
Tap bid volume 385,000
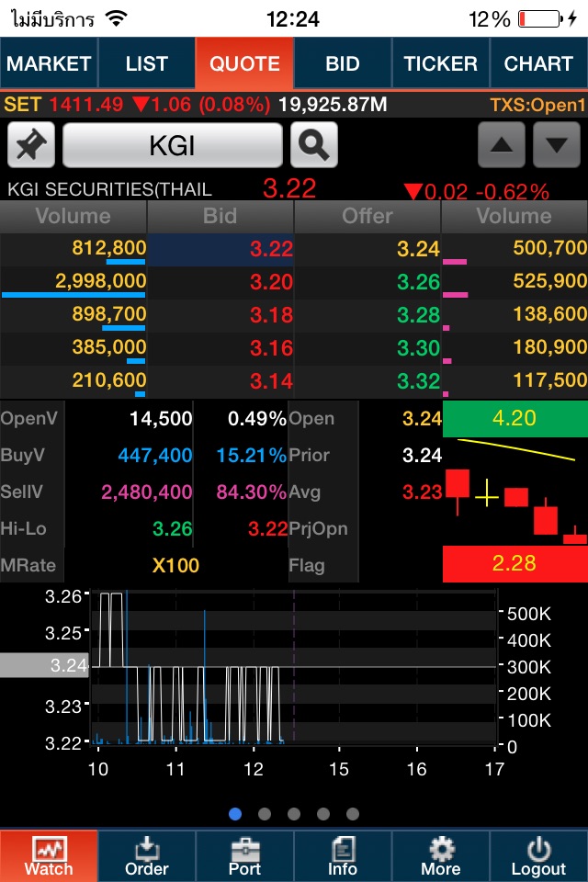point(109,347)
